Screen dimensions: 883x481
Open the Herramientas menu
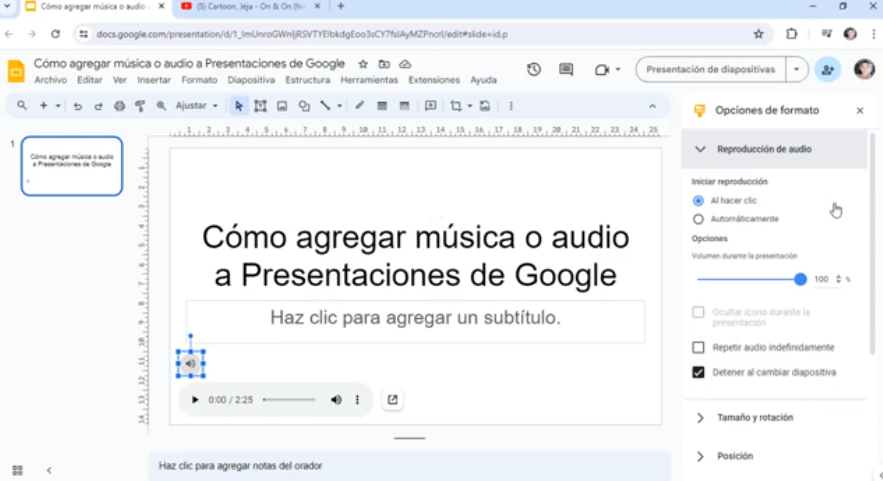[x=369, y=80]
